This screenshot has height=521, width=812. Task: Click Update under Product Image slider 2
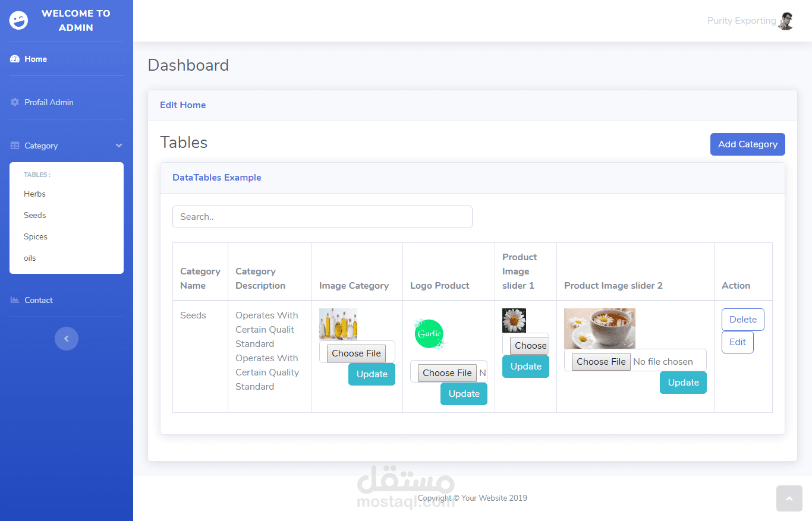[684, 383]
